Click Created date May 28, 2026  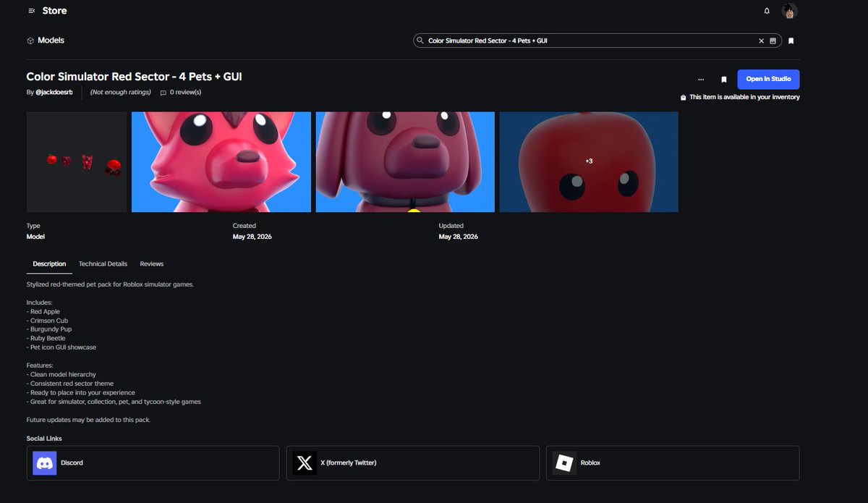pos(252,237)
